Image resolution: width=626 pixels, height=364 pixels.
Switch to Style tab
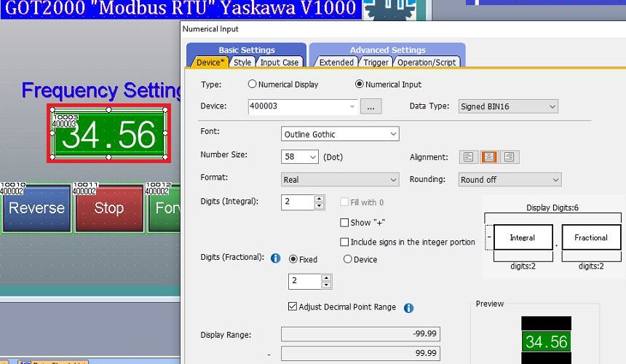pyautogui.click(x=242, y=63)
